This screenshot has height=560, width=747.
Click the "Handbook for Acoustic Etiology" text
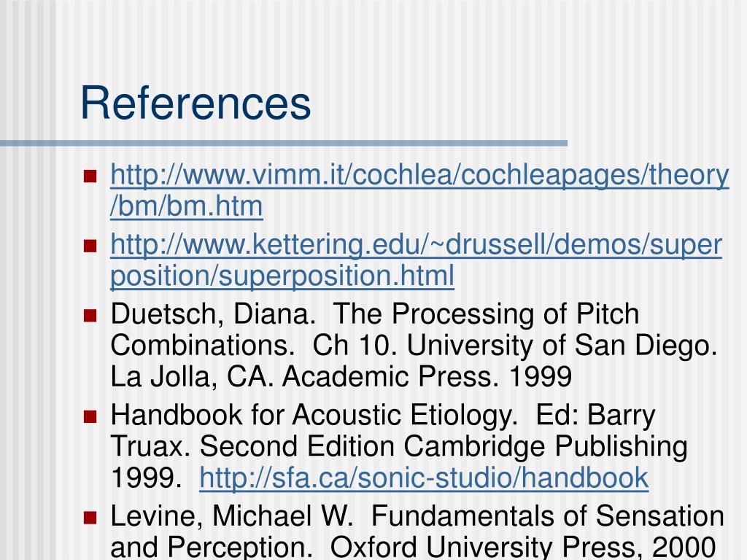[x=314, y=415]
